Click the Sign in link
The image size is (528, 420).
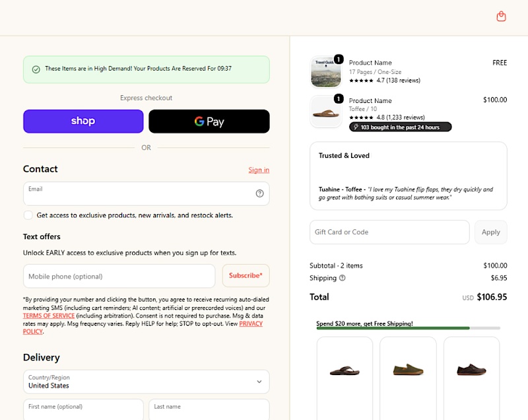(259, 170)
